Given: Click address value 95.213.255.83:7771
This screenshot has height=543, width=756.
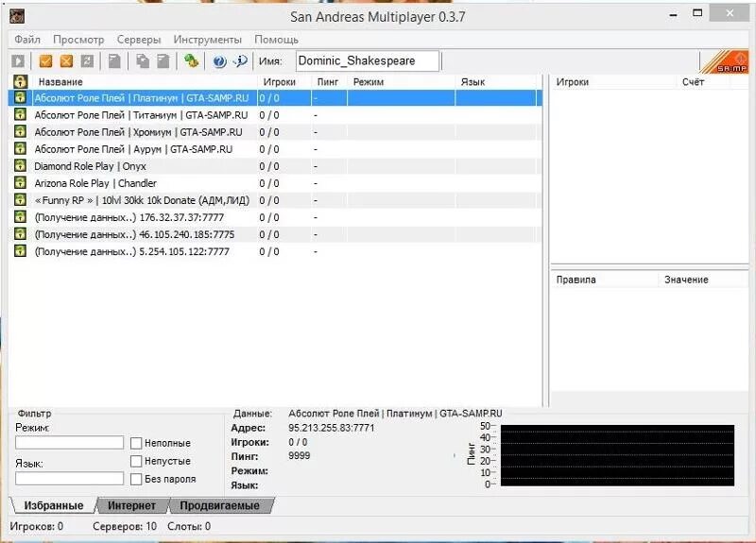Looking at the screenshot, I should point(332,428).
